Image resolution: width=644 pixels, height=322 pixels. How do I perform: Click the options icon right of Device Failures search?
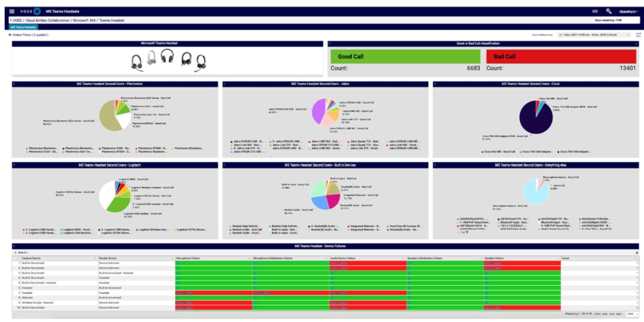pos(637,252)
